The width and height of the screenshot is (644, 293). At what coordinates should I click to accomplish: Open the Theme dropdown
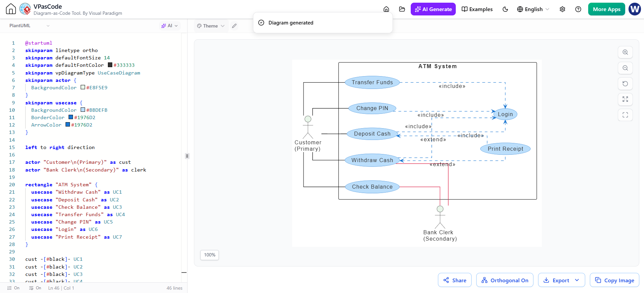(211, 26)
